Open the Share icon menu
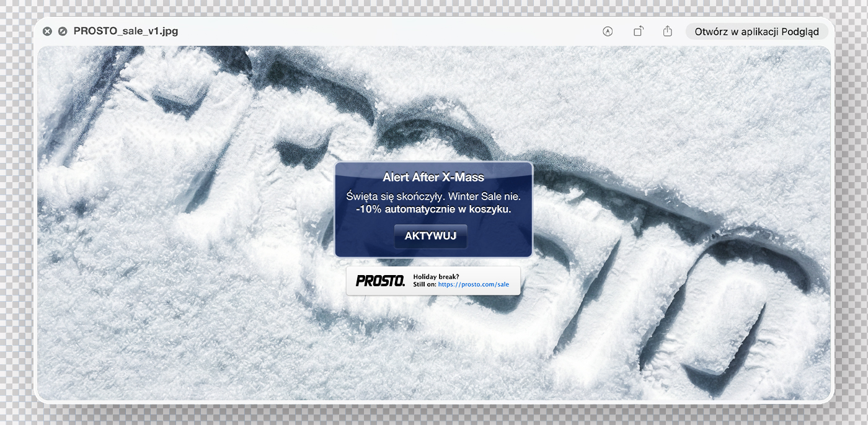This screenshot has width=868, height=425. coord(667,32)
